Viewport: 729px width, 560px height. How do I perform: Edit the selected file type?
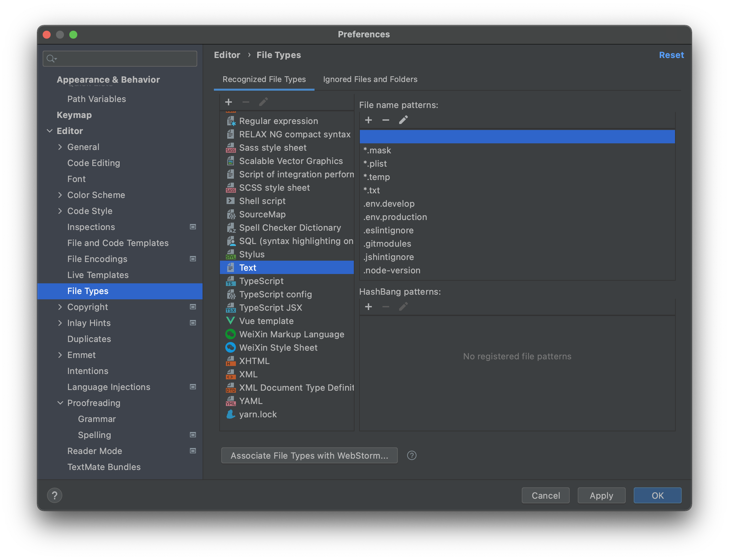[263, 102]
